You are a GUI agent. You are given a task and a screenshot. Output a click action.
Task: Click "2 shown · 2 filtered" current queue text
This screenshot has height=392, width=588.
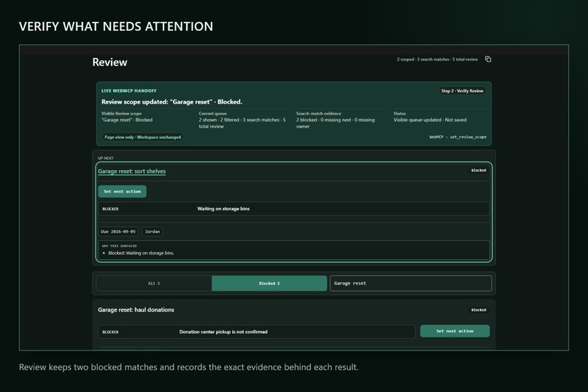pos(242,123)
